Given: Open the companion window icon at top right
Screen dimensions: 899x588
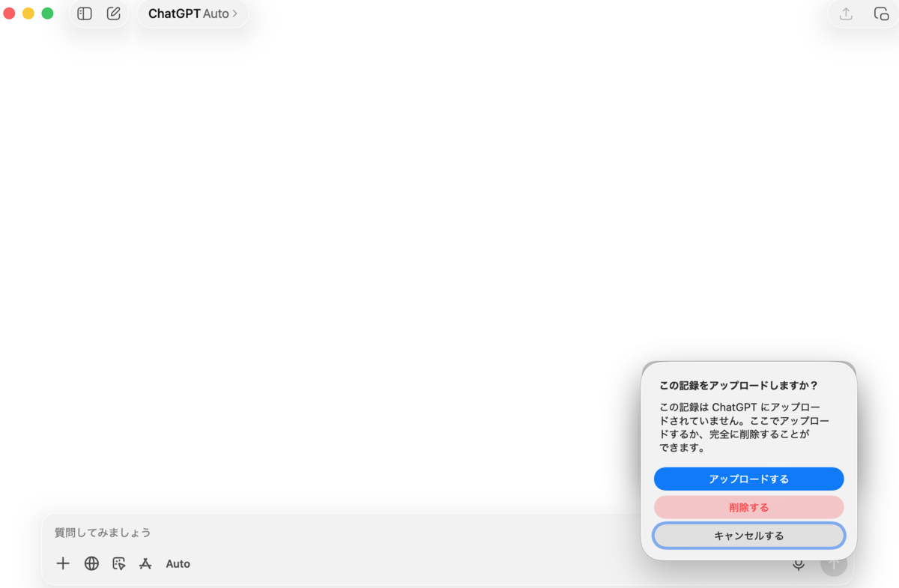Looking at the screenshot, I should (881, 13).
